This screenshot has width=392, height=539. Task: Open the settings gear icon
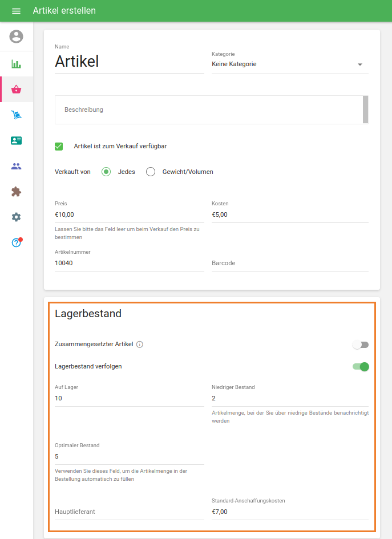click(16, 217)
